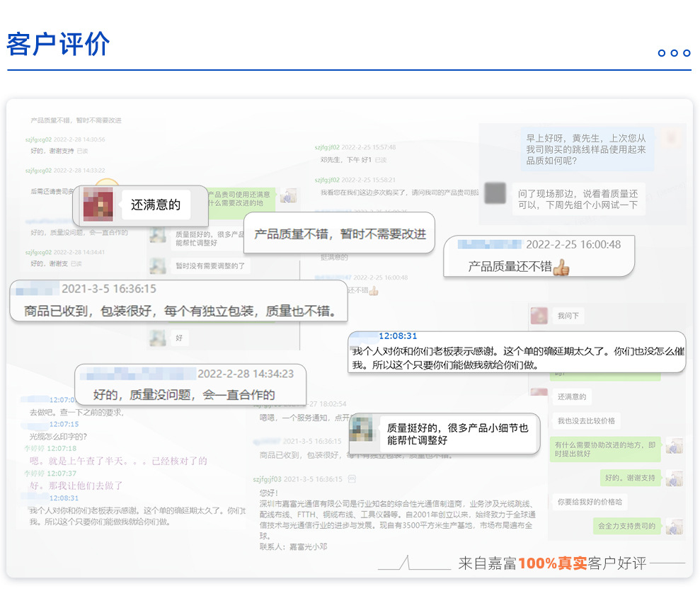Viewport: 700px width, 608px height.
Task: Click the avatar beside green 会全力支持贵司的 bubble
Action: tap(674, 527)
